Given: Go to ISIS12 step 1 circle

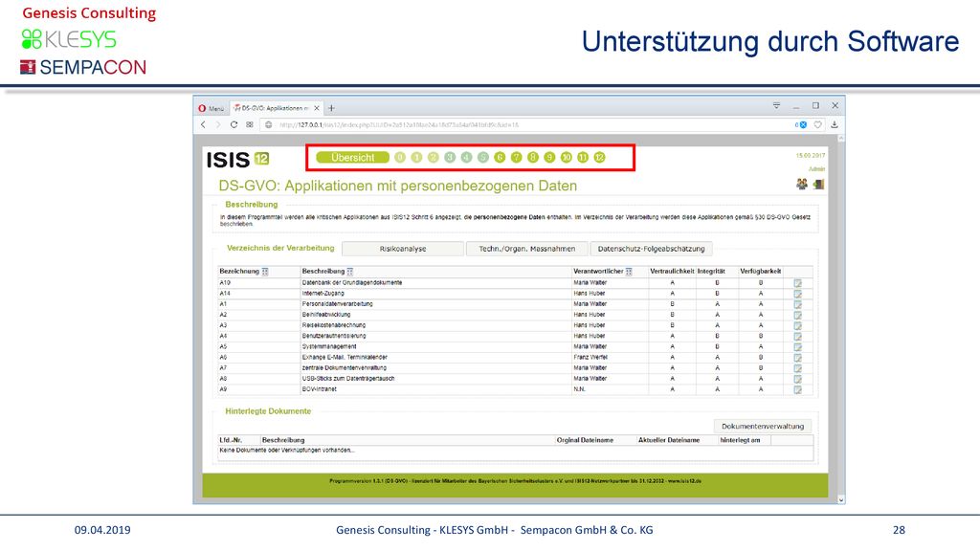Looking at the screenshot, I should coord(417,158).
